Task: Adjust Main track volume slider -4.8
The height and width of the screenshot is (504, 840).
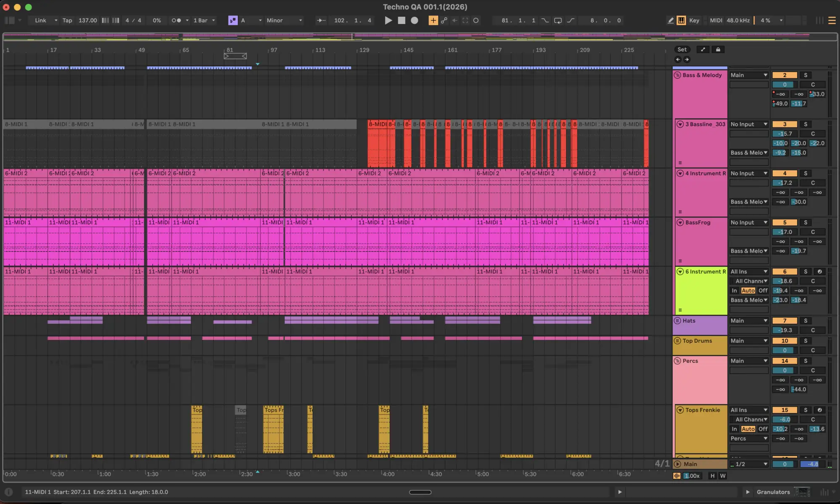Action: point(812,464)
